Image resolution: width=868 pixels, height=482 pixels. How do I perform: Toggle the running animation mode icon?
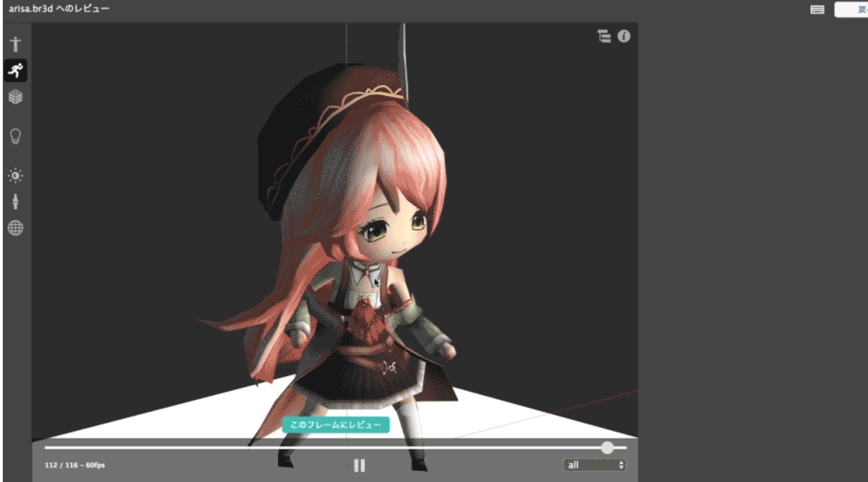(16, 70)
